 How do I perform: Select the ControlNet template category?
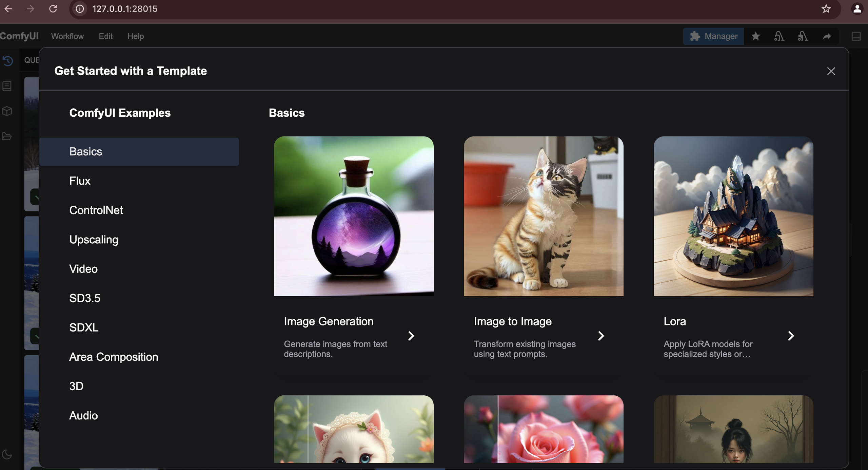point(139,210)
